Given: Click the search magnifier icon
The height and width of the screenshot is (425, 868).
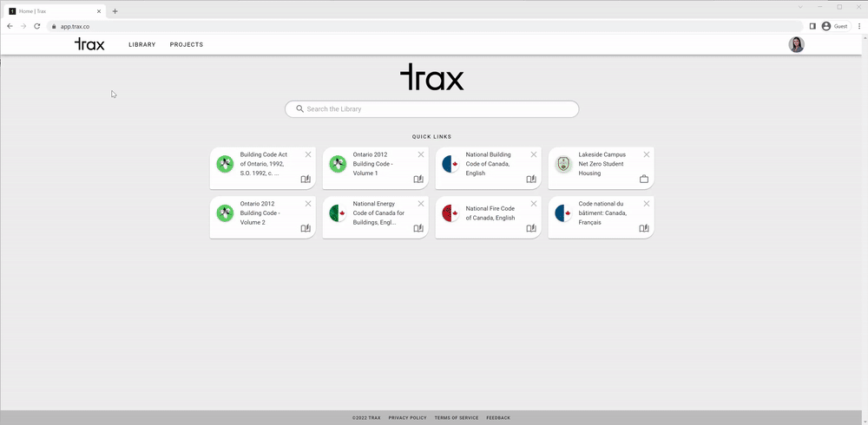Looking at the screenshot, I should click(299, 109).
